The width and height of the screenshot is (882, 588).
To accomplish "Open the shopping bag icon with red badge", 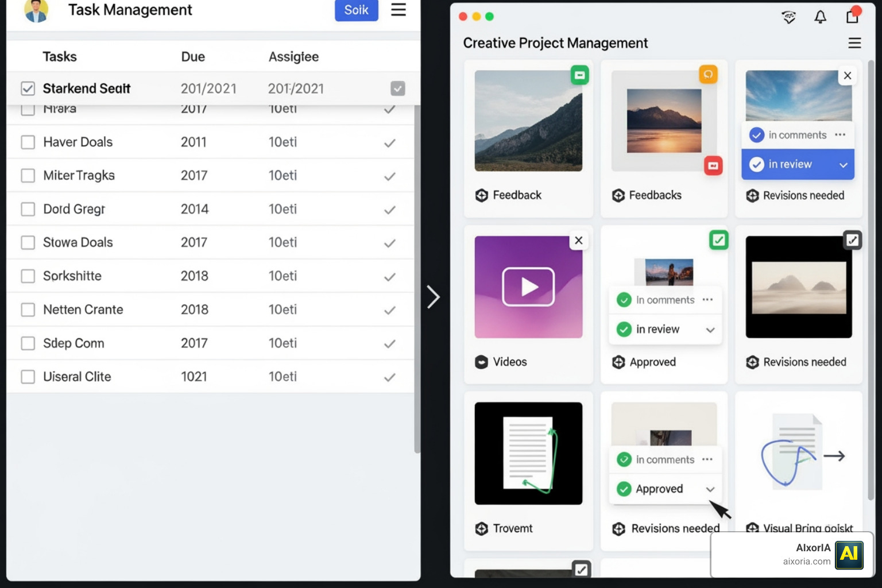I will tap(853, 15).
